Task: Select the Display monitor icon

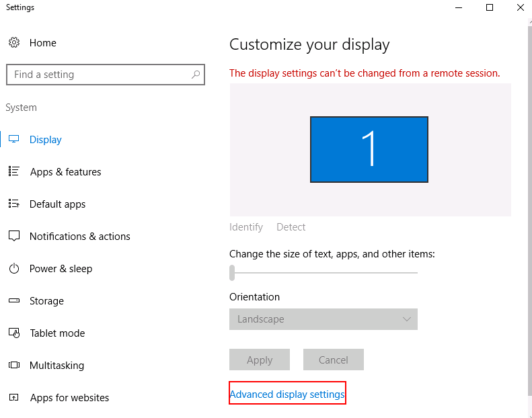Action: tap(14, 139)
